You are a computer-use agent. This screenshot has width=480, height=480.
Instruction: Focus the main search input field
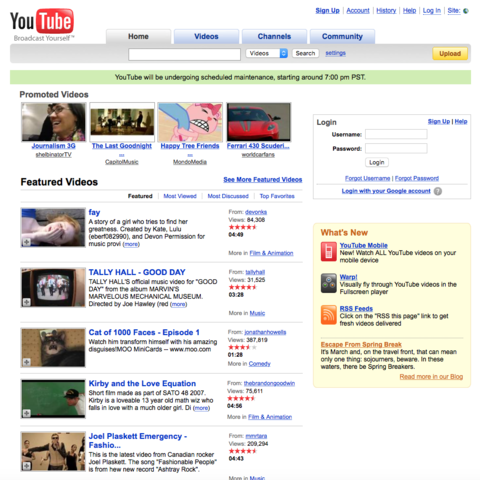184,54
